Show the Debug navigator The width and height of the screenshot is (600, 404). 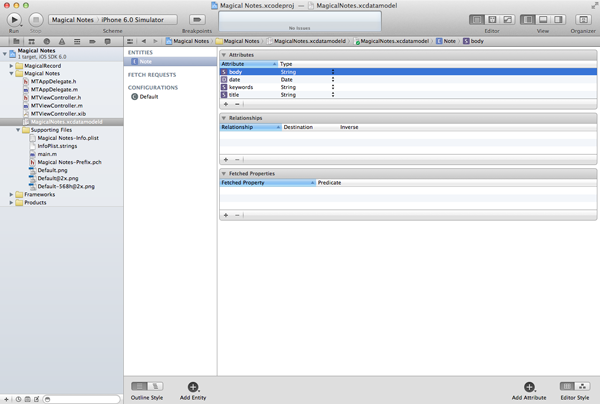click(x=77, y=41)
